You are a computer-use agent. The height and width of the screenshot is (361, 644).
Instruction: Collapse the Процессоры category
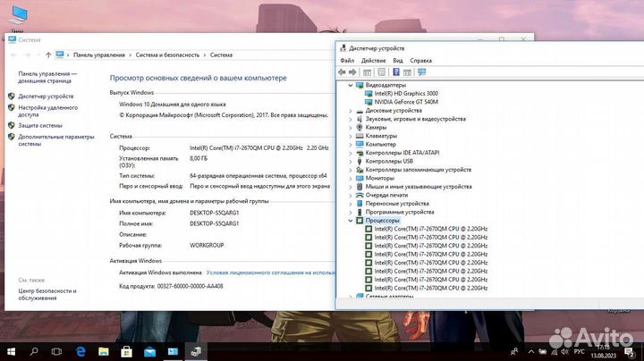351,221
